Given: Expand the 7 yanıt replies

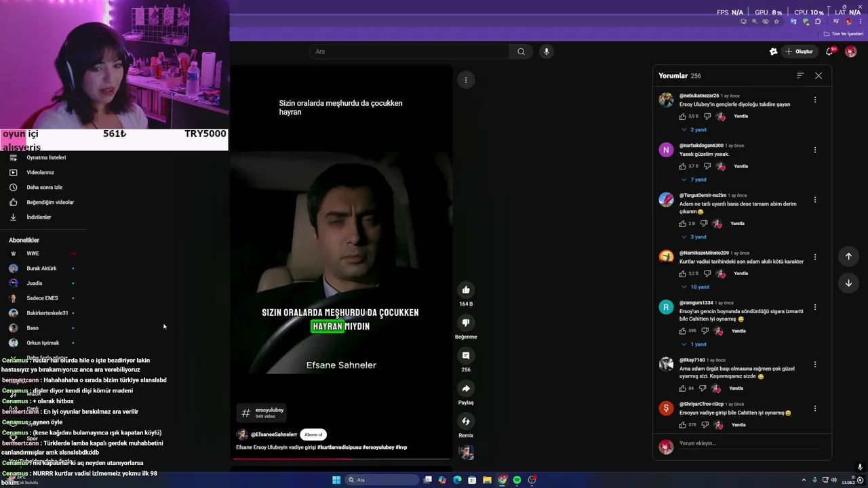Looking at the screenshot, I should click(x=694, y=180).
